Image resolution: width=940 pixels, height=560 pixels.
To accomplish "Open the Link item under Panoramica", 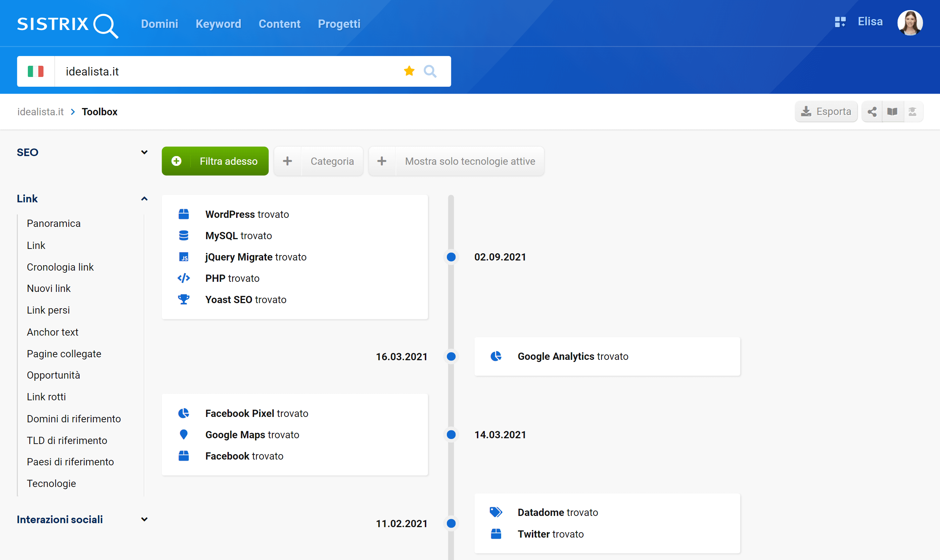I will pyautogui.click(x=36, y=246).
